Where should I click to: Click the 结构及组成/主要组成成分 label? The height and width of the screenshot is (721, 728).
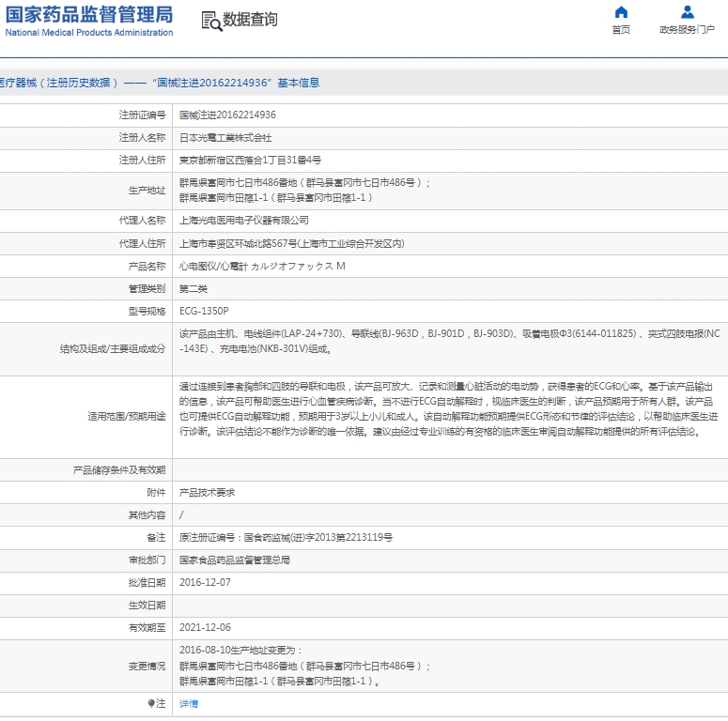(x=113, y=349)
